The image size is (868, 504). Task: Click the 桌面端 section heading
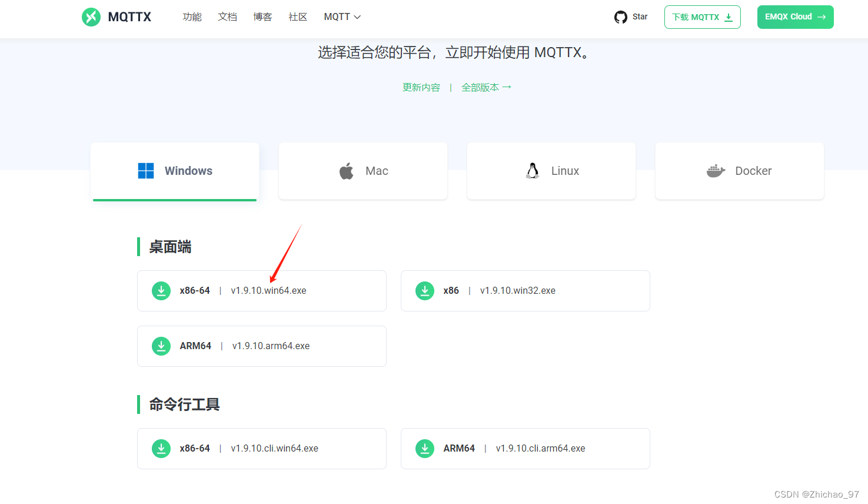(x=170, y=247)
